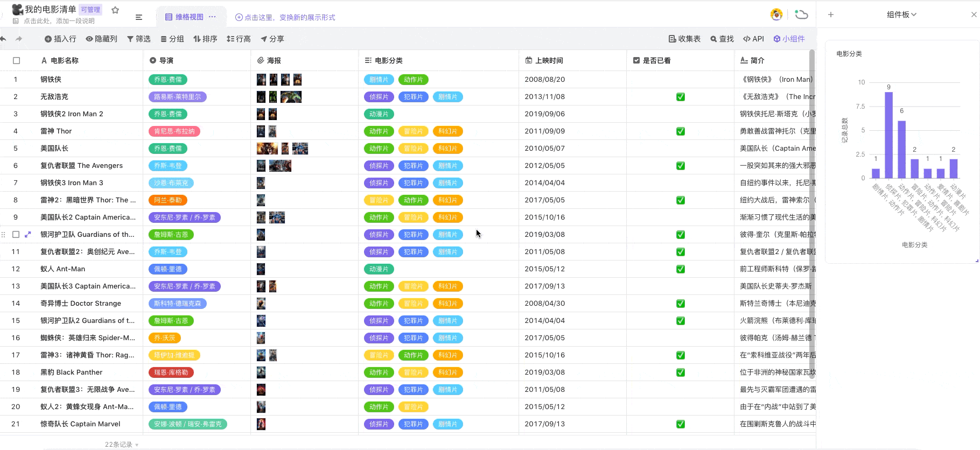Screen dimensions: 980x450
Task: Toggle the select-all rows checkbox
Action: 16,61
